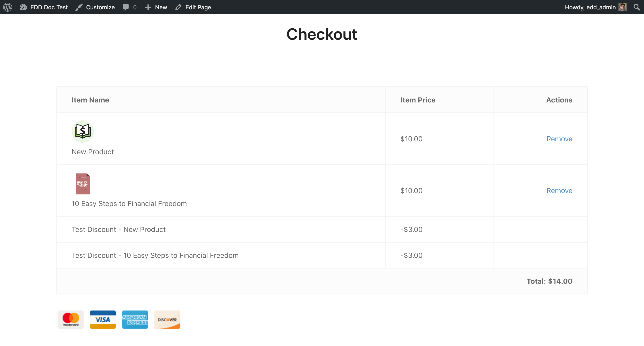The image size is (644, 346).
Task: Click the Discover card icon
Action: click(167, 319)
